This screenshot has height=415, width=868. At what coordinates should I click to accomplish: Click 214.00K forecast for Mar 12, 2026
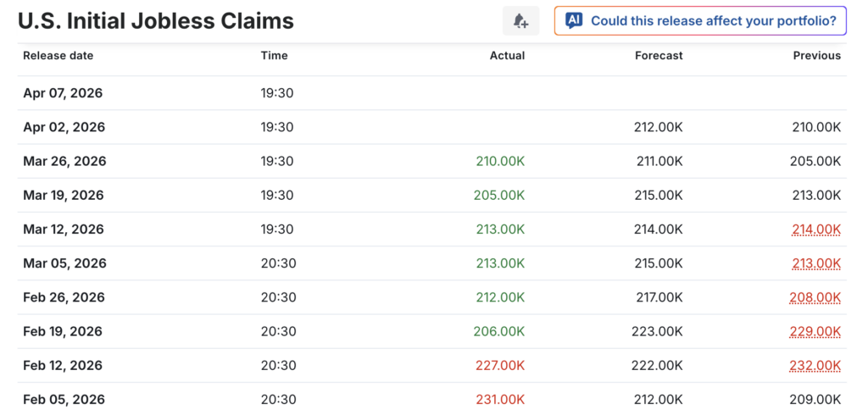tap(659, 229)
